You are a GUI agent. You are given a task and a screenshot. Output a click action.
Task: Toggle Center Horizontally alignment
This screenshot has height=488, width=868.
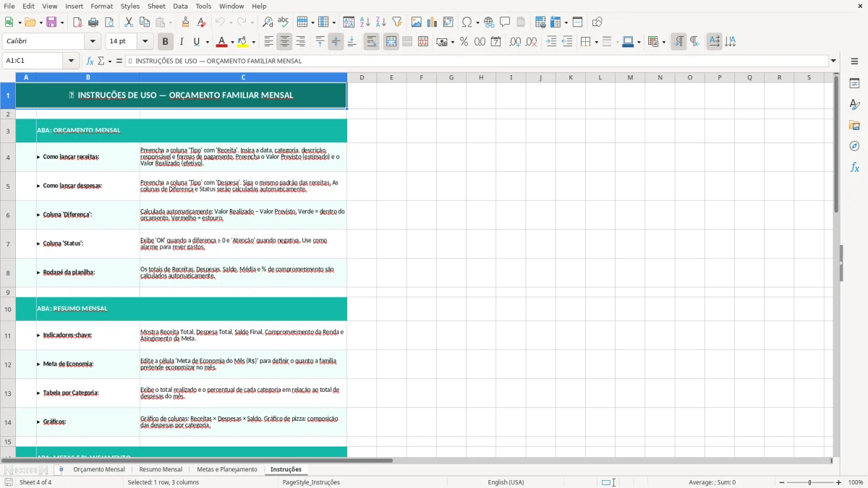(285, 42)
